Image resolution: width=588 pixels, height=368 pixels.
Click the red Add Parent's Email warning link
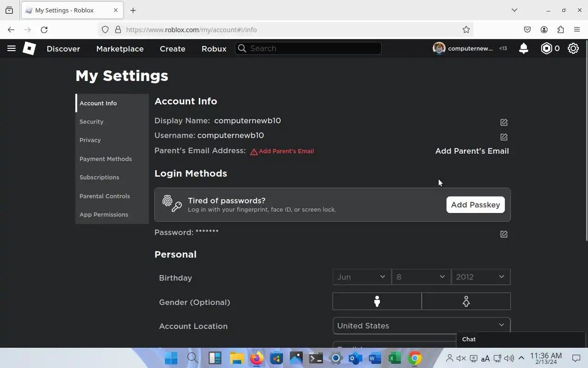coord(282,151)
